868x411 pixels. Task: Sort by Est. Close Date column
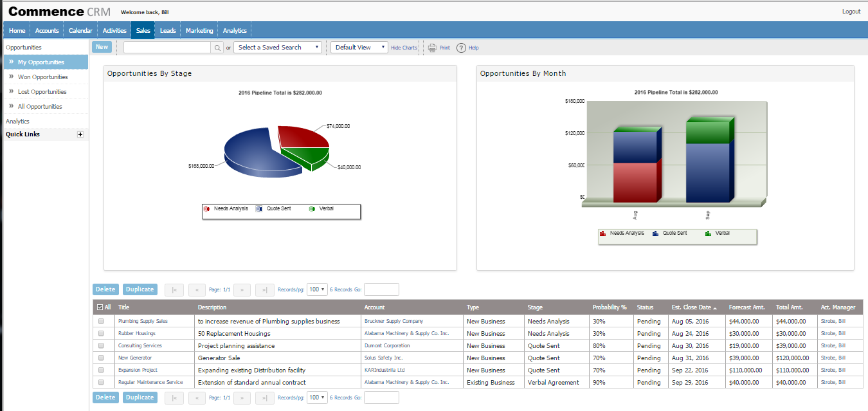(694, 307)
